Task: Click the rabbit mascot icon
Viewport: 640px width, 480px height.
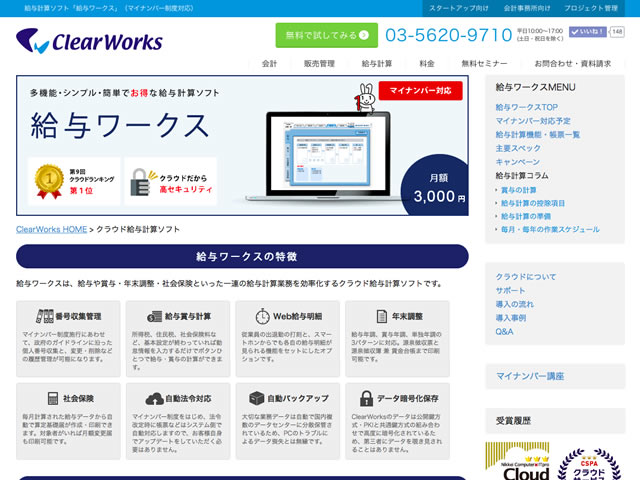Action: pos(364,98)
